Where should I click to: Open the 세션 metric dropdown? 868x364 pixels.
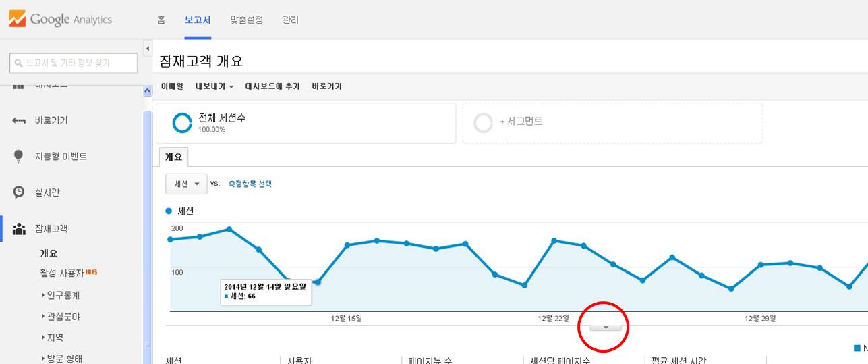186,184
